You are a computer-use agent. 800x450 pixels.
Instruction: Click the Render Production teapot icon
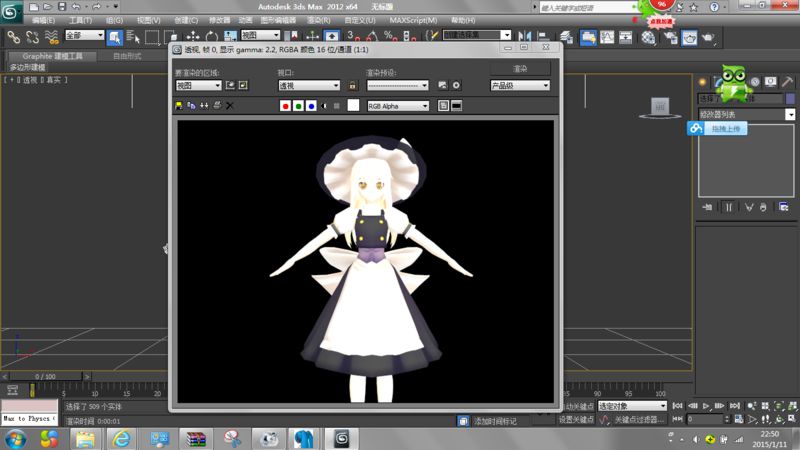tap(708, 37)
